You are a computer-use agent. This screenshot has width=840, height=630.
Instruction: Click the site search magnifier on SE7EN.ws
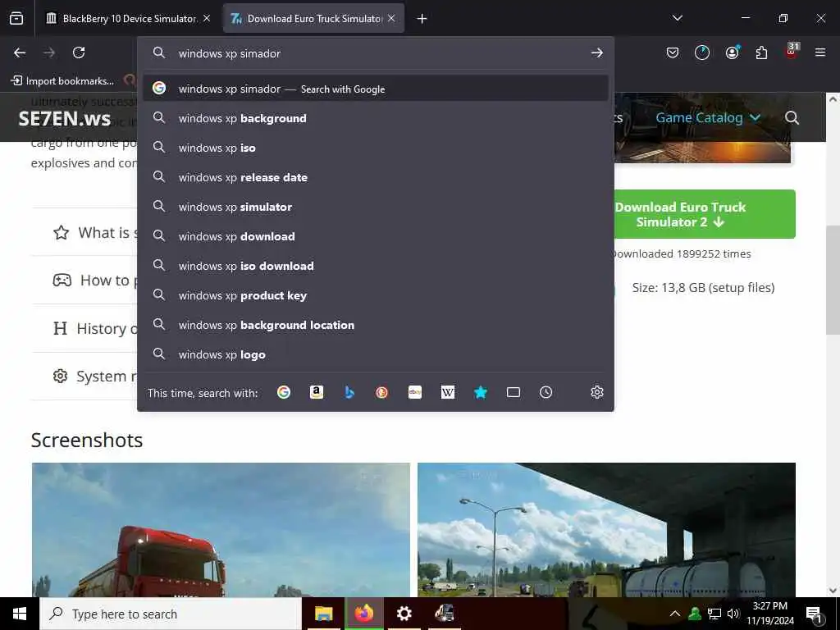point(792,118)
